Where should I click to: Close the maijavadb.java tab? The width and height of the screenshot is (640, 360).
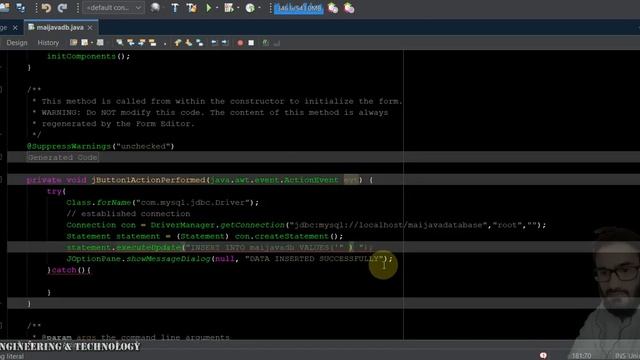[x=90, y=27]
